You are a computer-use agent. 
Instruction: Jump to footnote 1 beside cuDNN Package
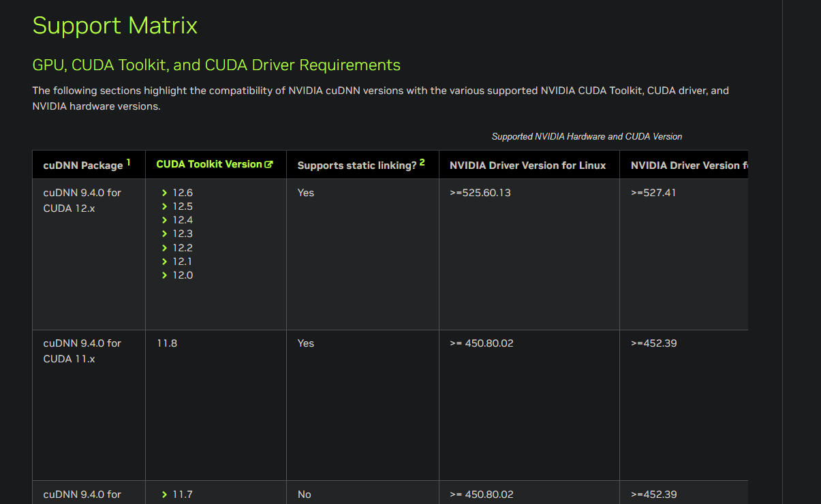tap(128, 162)
